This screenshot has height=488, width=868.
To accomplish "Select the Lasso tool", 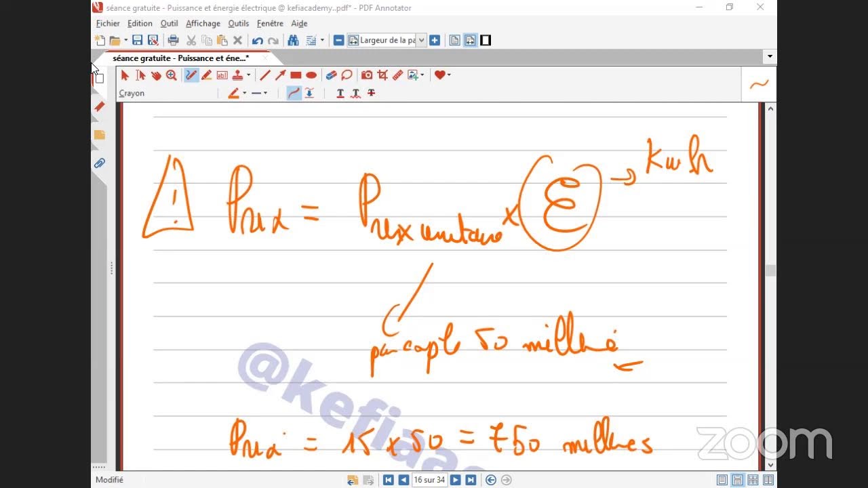I will point(347,75).
